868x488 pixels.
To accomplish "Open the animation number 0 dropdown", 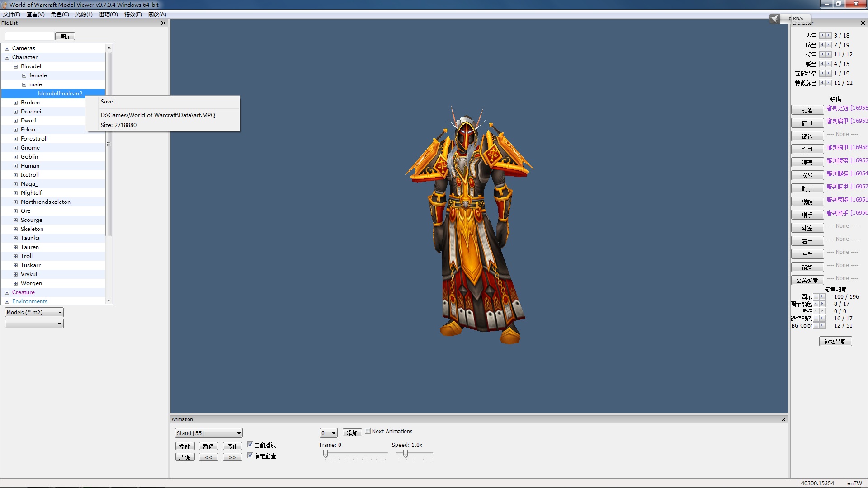I will click(x=329, y=433).
